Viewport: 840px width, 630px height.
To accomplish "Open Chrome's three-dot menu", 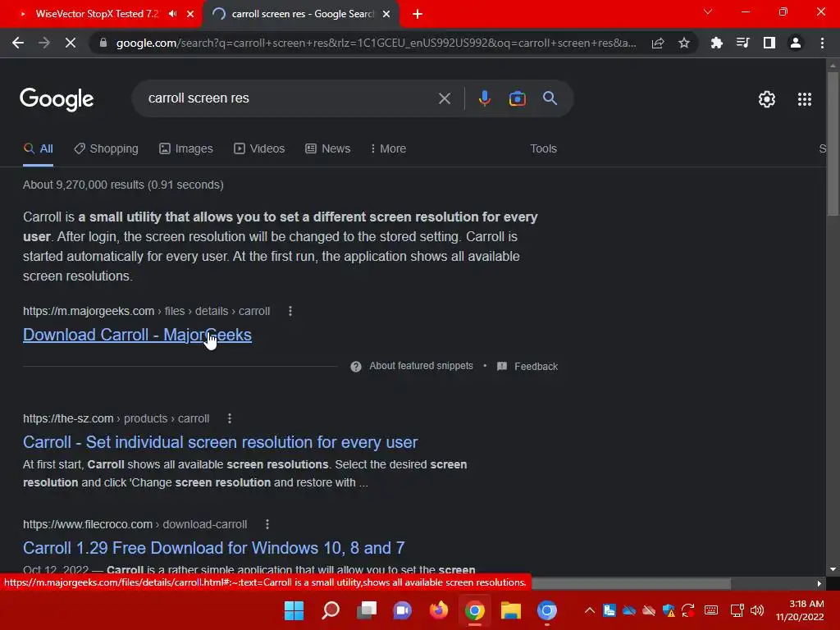I will tap(822, 43).
